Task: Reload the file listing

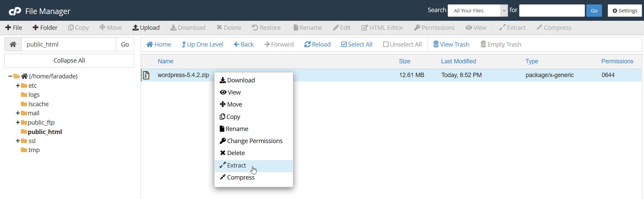Action: (x=317, y=44)
